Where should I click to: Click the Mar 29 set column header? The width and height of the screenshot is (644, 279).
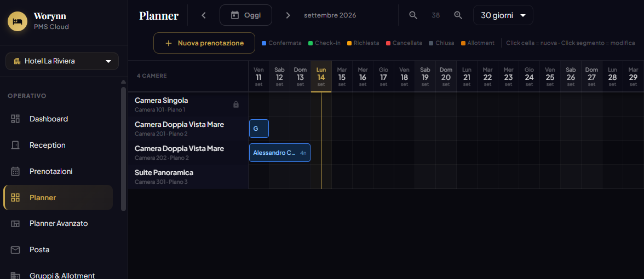[x=633, y=77]
